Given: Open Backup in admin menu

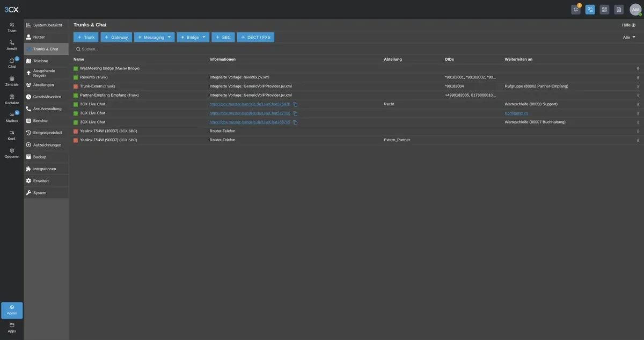Looking at the screenshot, I should (x=46, y=157).
